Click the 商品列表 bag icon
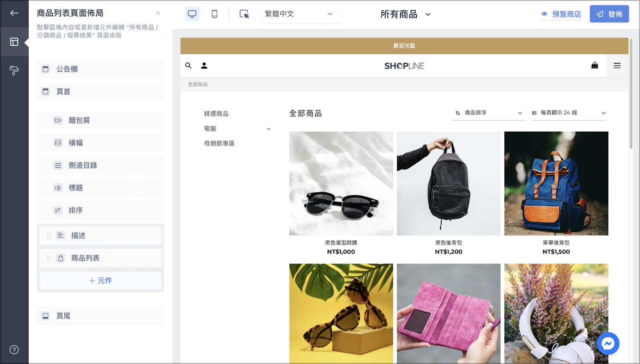The width and height of the screenshot is (640, 364). (60, 258)
